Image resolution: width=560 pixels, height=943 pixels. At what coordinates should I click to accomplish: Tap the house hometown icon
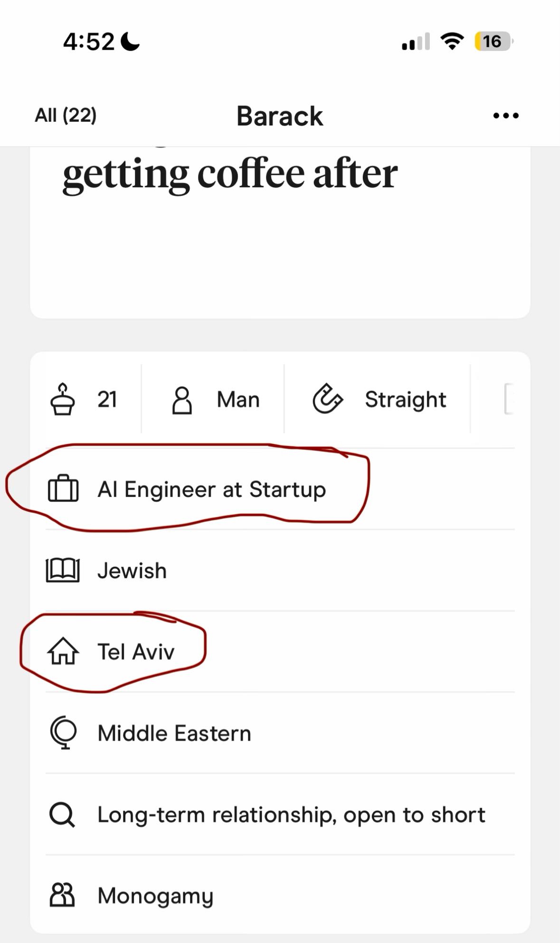(63, 651)
